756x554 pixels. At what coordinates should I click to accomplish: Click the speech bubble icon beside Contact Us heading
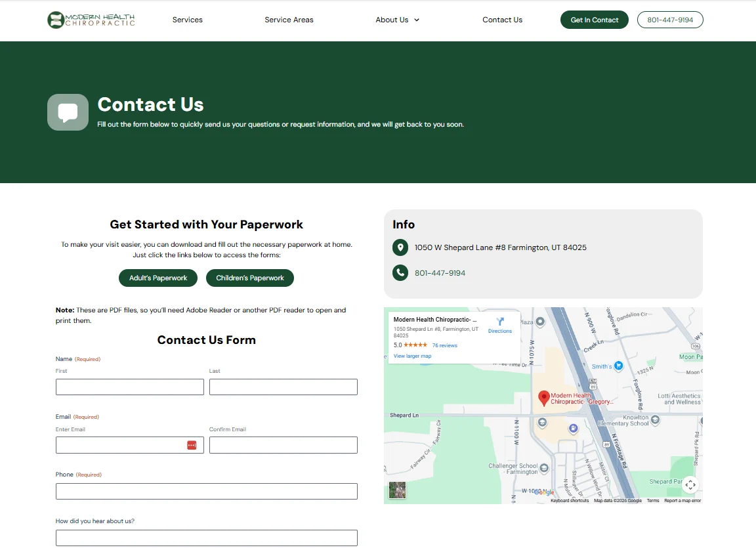(68, 112)
